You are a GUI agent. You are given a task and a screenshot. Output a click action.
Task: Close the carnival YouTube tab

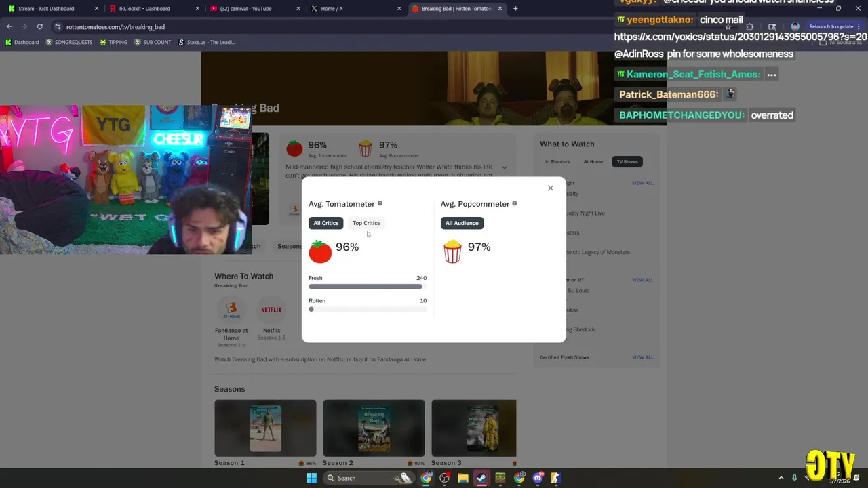[x=298, y=9]
